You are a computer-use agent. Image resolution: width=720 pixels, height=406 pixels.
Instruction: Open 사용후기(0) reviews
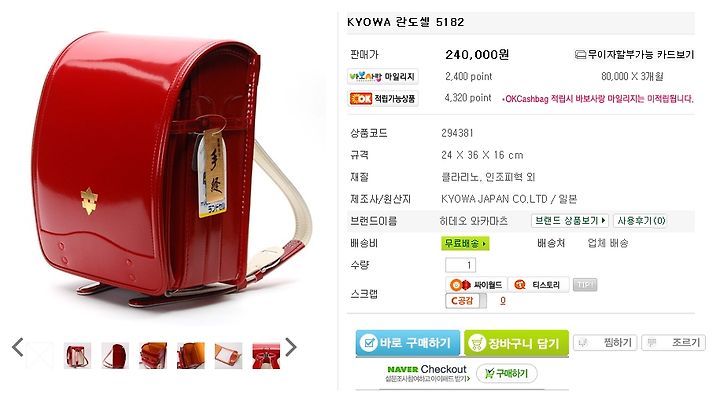tap(641, 221)
